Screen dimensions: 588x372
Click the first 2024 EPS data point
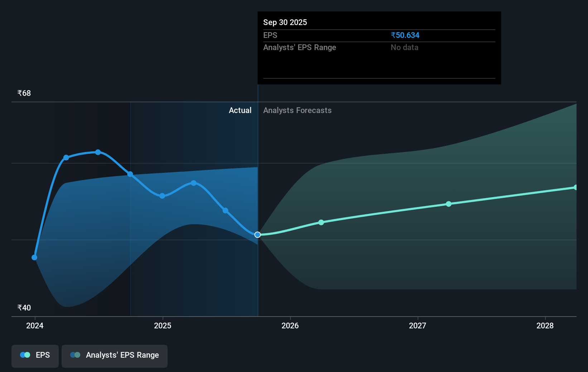click(x=34, y=257)
